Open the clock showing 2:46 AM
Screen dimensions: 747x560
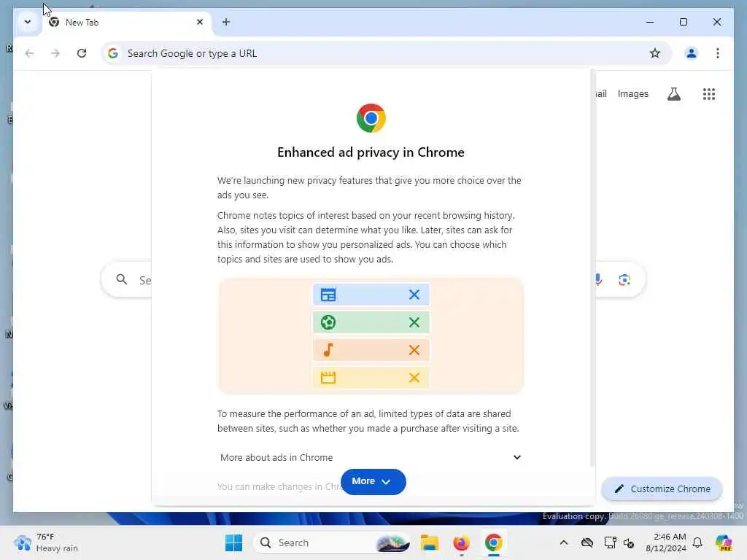665,542
